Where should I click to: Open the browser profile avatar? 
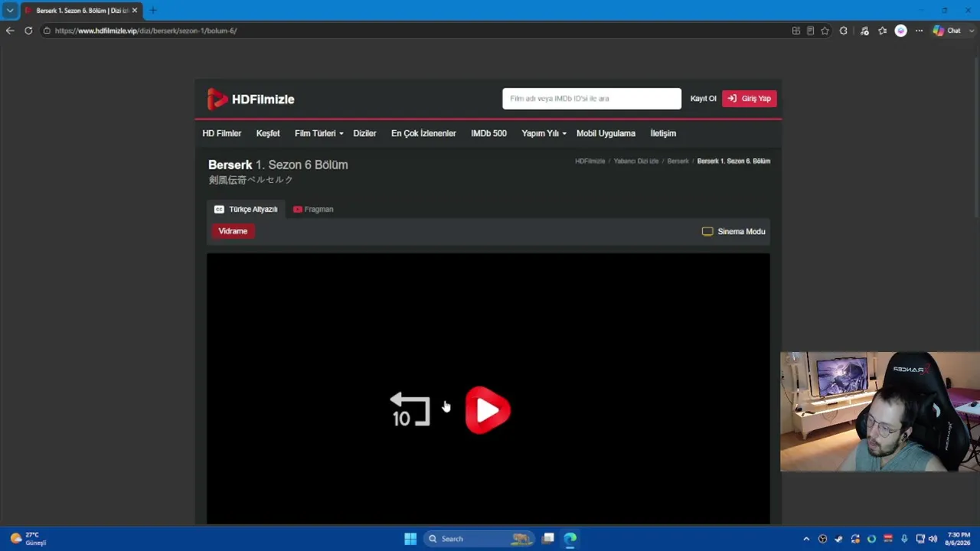pyautogui.click(x=901, y=31)
